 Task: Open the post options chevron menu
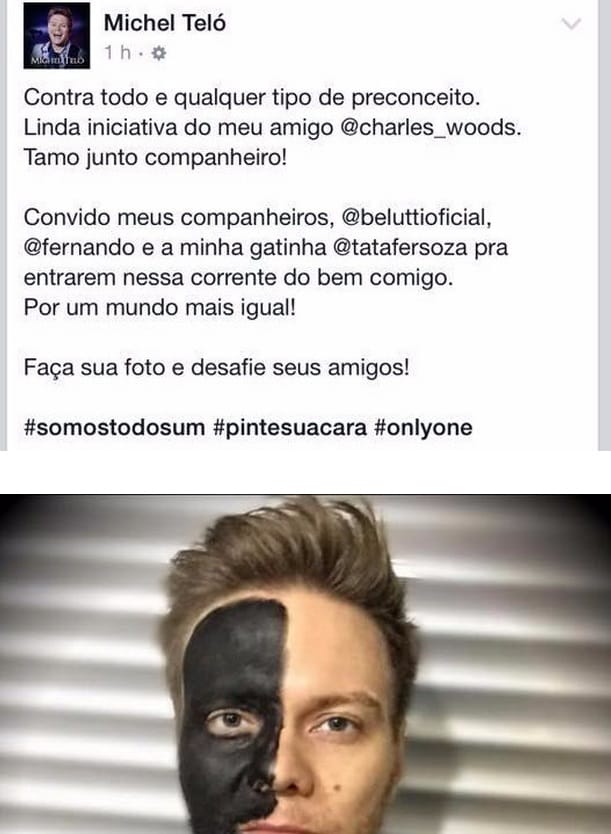point(571,24)
